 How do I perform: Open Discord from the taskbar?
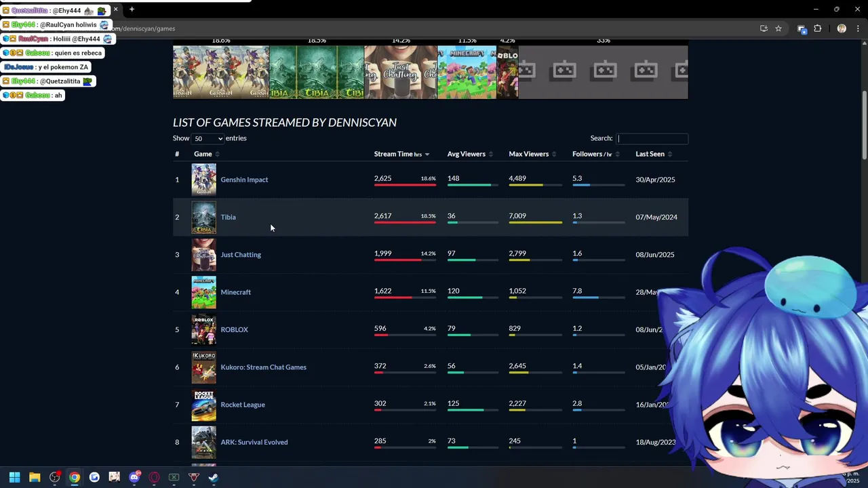[x=134, y=477]
